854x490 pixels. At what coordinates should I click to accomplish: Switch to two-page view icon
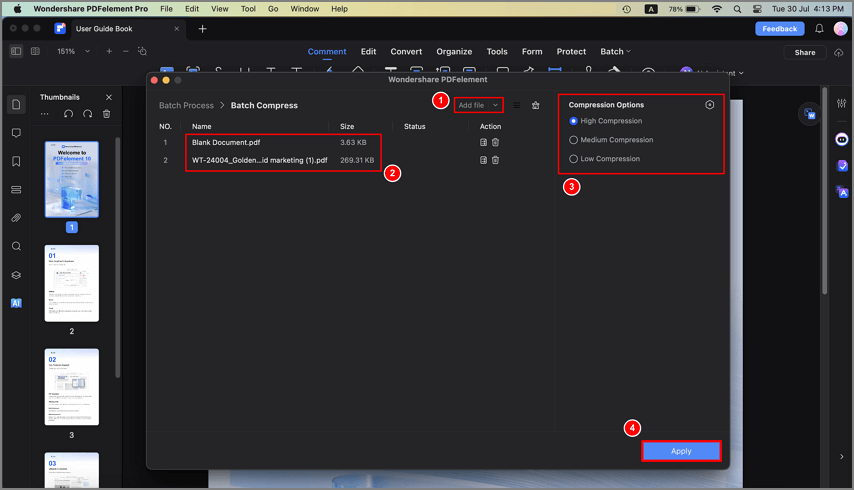point(35,51)
